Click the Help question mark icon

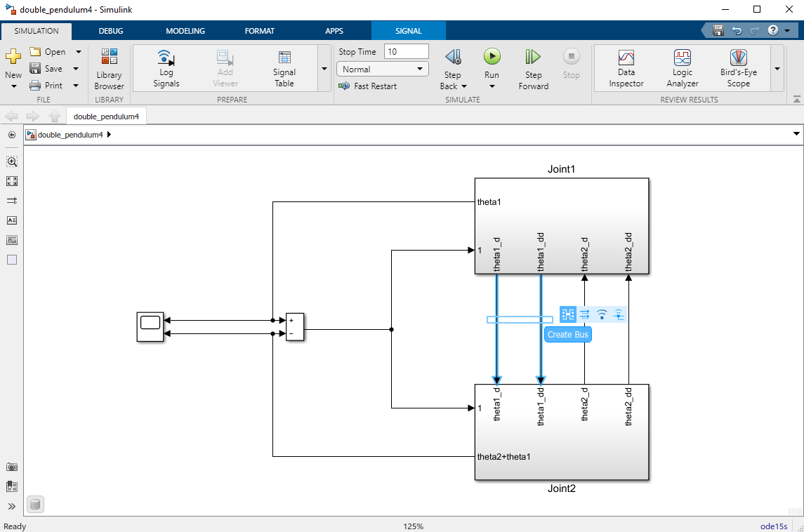tap(773, 30)
